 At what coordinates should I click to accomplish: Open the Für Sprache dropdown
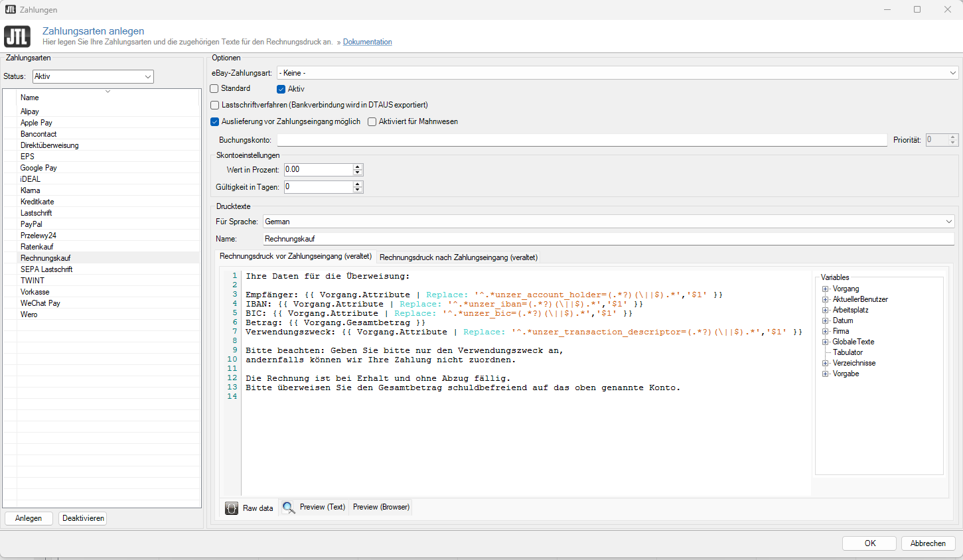coord(949,221)
